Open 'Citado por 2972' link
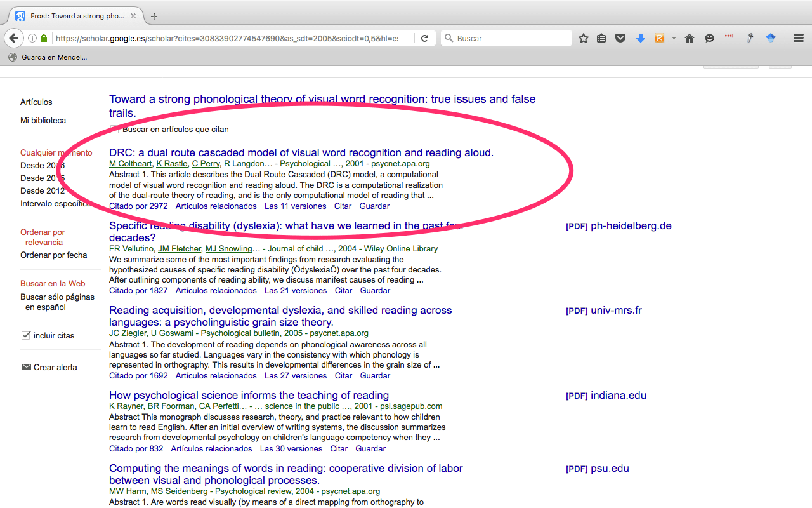This screenshot has height=508, width=812. point(138,206)
